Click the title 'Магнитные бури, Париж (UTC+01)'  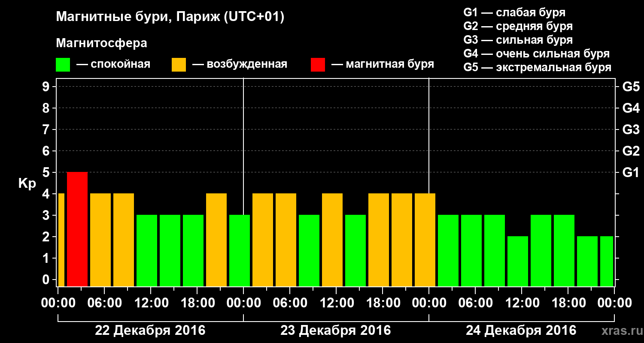(x=170, y=17)
